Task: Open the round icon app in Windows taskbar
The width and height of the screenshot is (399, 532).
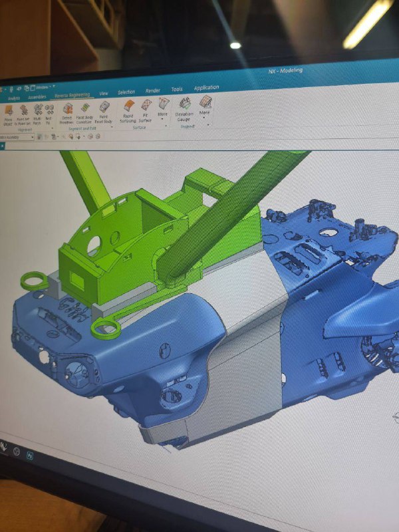Action: click(17, 452)
